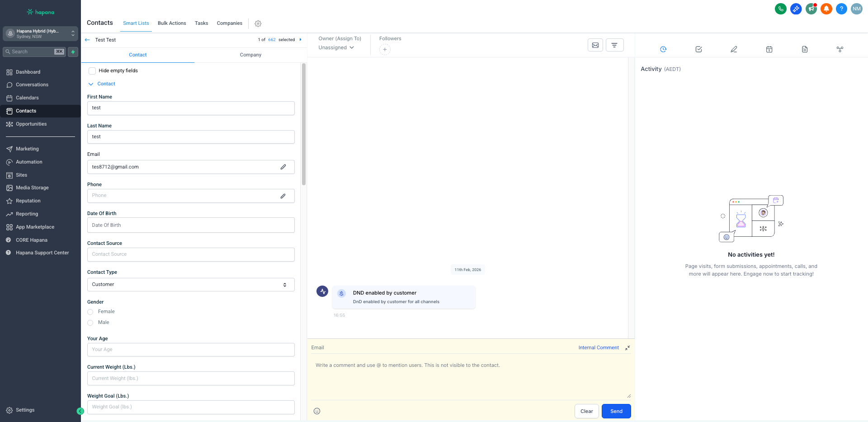
Task: Select the Male gender radio button
Action: pos(90,323)
